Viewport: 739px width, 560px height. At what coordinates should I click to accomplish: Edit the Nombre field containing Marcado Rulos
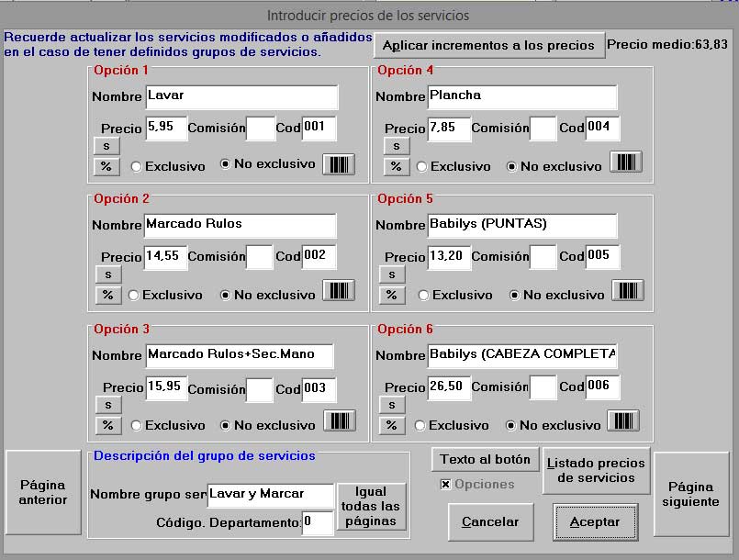pos(241,225)
